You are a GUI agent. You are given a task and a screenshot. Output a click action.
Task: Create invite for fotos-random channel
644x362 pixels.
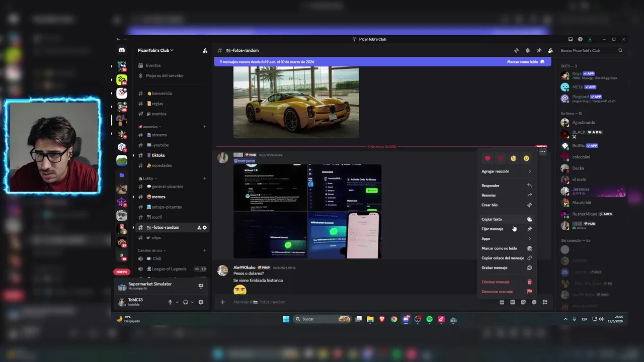(199, 228)
